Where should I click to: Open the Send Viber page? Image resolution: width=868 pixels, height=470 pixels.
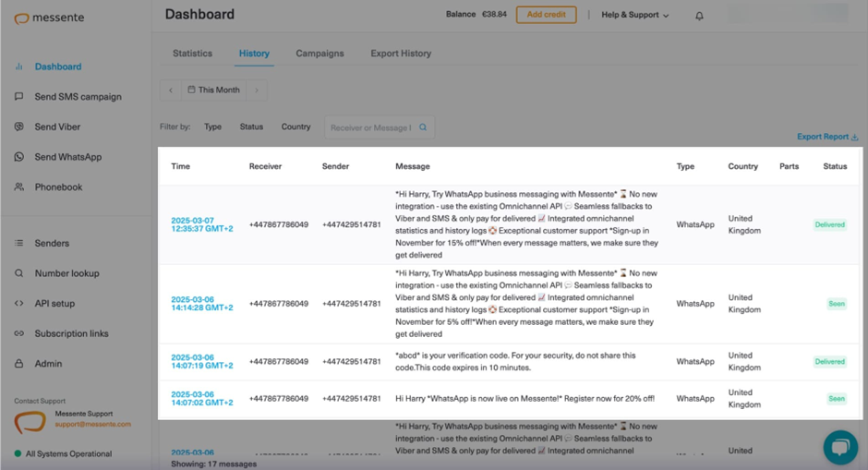[x=57, y=127]
